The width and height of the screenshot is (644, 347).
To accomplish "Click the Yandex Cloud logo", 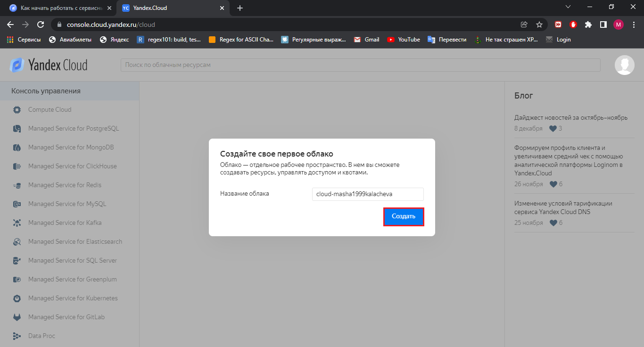I will click(x=49, y=65).
